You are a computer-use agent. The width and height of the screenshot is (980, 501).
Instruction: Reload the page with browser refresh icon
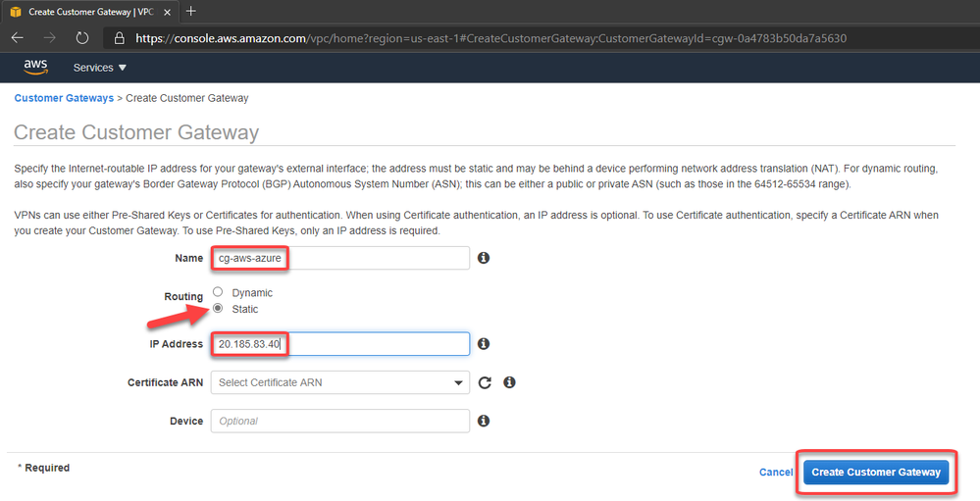tap(82, 38)
